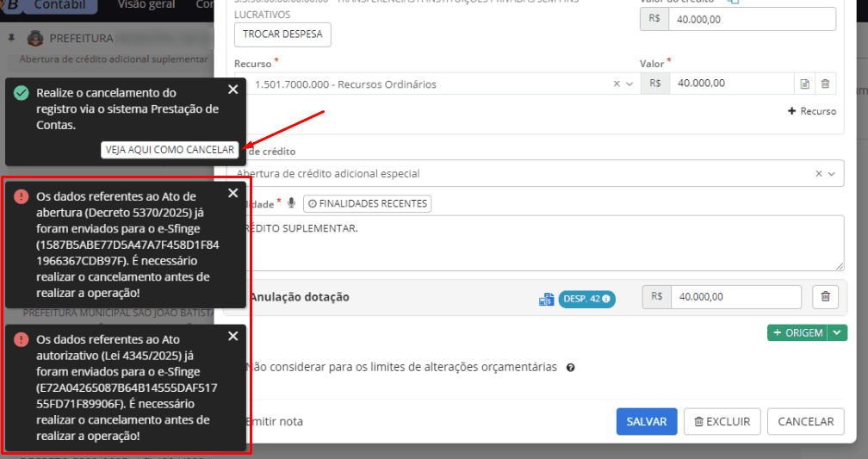Focus the Valor field in the Recurso row
The image size is (868, 459).
click(x=732, y=84)
